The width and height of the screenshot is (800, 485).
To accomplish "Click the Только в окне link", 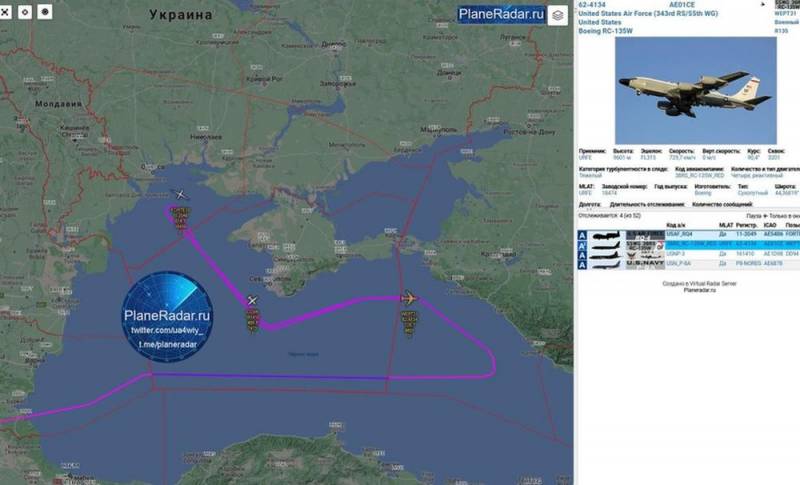I will 786,216.
